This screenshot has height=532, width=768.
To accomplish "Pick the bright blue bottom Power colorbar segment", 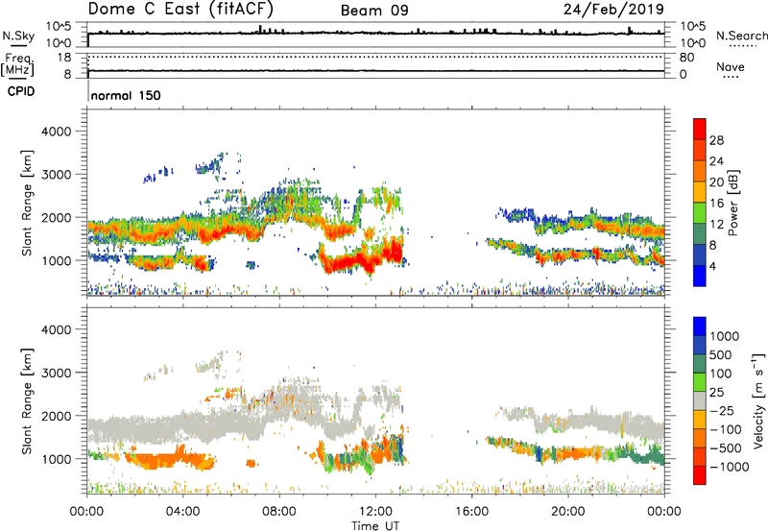I will click(700, 277).
